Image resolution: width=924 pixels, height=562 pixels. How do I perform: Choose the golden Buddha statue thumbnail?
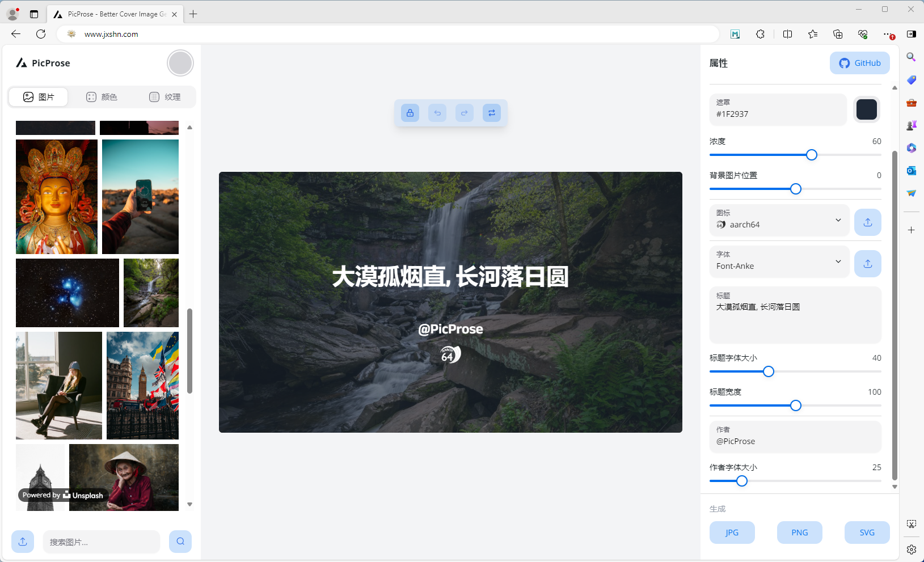[56, 196]
